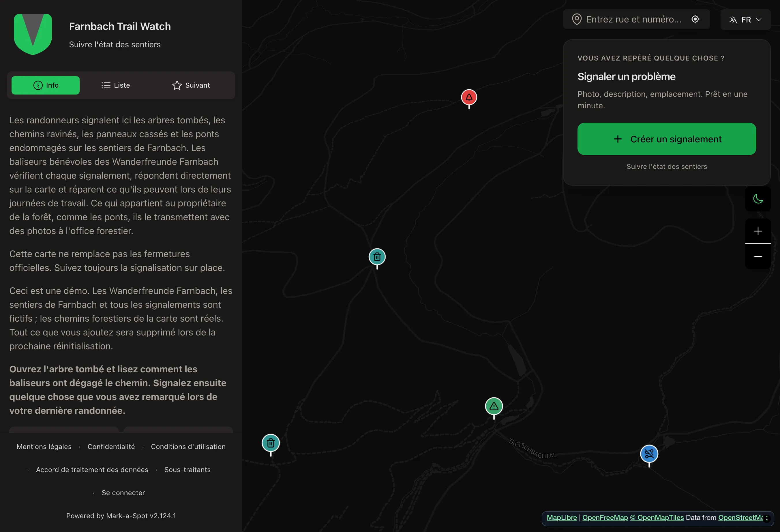
Task: Click Créer un signalement button
Action: [667, 139]
